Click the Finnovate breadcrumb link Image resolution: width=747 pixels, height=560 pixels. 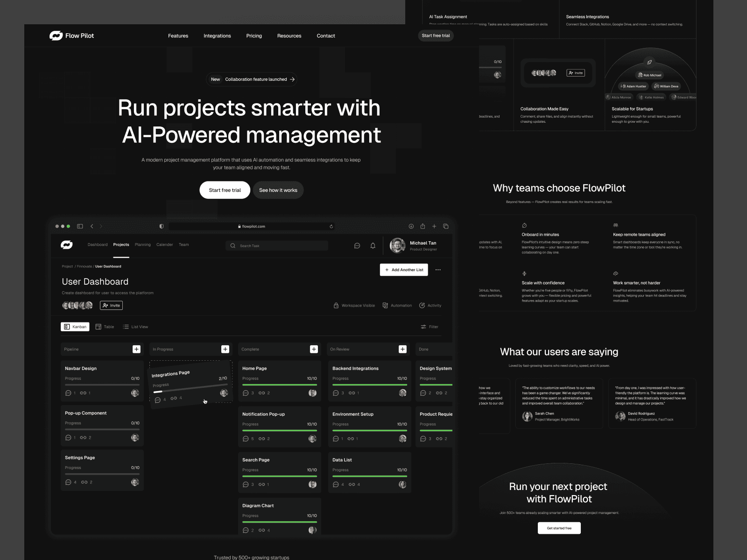(85, 266)
